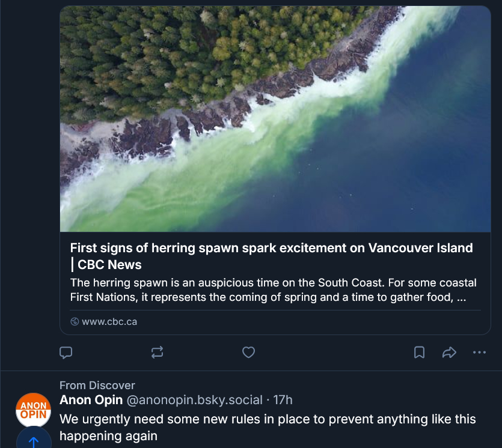
Task: Bookmark the CBC News post
Action: click(x=420, y=353)
